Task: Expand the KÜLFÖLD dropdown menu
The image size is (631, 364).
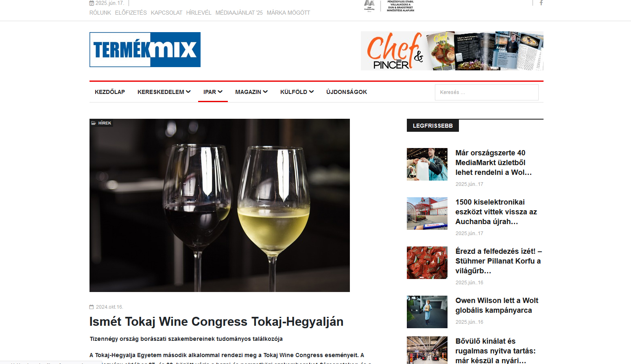Action: click(297, 92)
